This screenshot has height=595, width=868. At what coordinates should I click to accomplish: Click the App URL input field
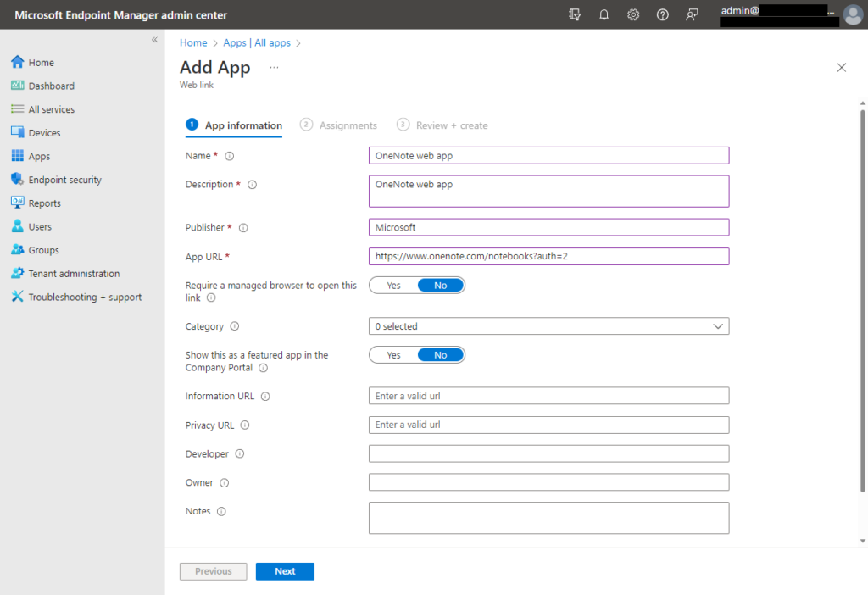pos(548,256)
